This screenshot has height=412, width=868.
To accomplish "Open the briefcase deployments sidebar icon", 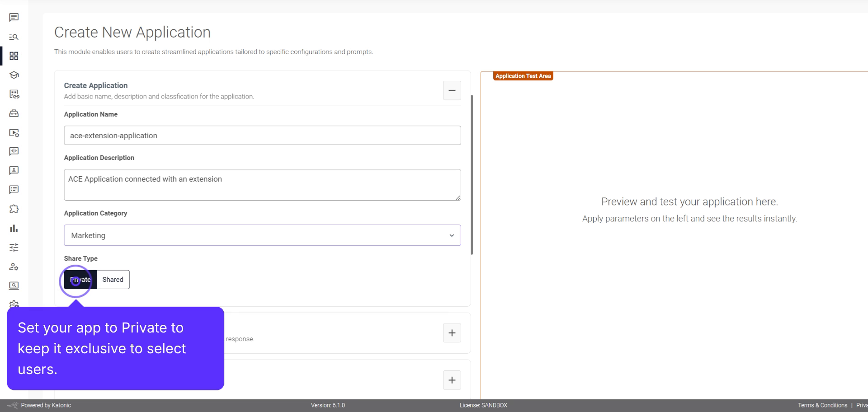I will point(14,113).
